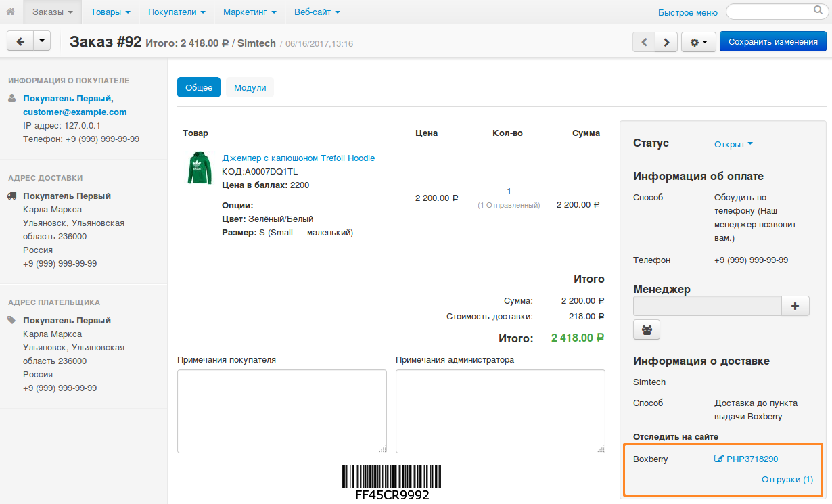Expand the Заказы menu
The height and width of the screenshot is (504, 832).
pyautogui.click(x=53, y=12)
